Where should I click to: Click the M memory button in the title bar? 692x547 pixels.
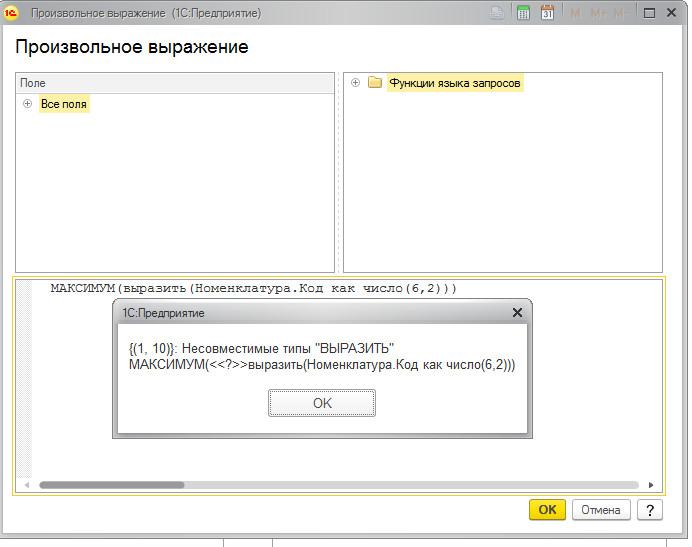(x=575, y=13)
